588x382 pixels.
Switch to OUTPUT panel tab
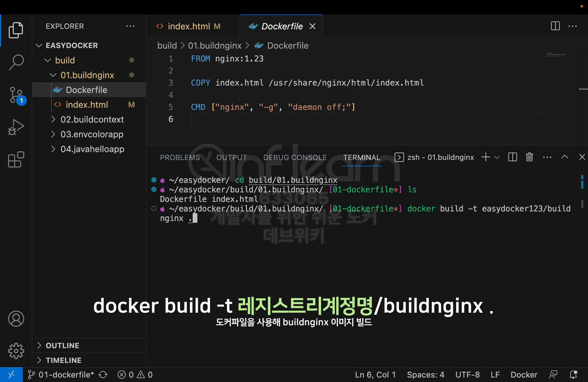(232, 157)
